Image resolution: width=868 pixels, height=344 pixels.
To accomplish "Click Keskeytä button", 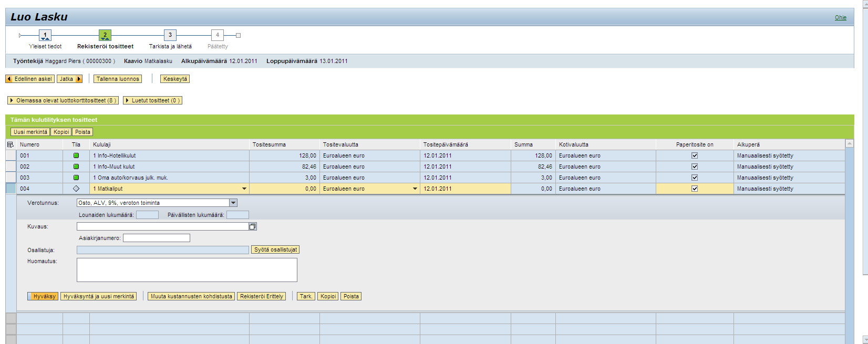I will (x=175, y=79).
